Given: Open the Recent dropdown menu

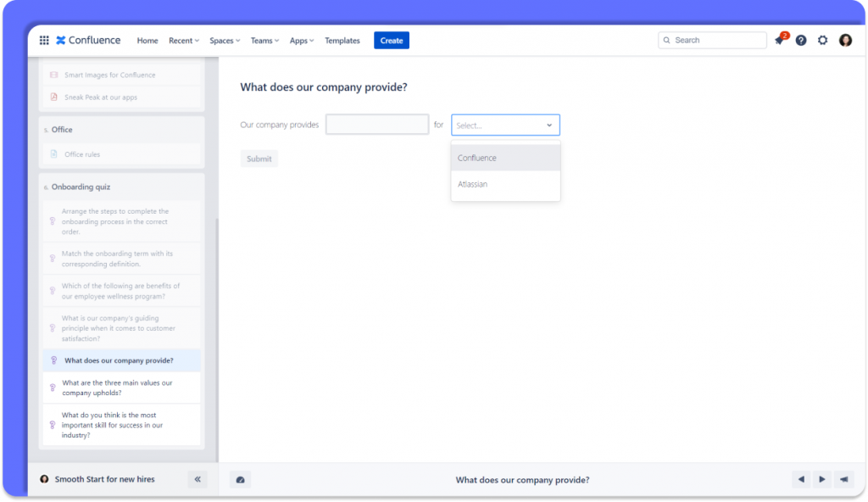Looking at the screenshot, I should (183, 41).
